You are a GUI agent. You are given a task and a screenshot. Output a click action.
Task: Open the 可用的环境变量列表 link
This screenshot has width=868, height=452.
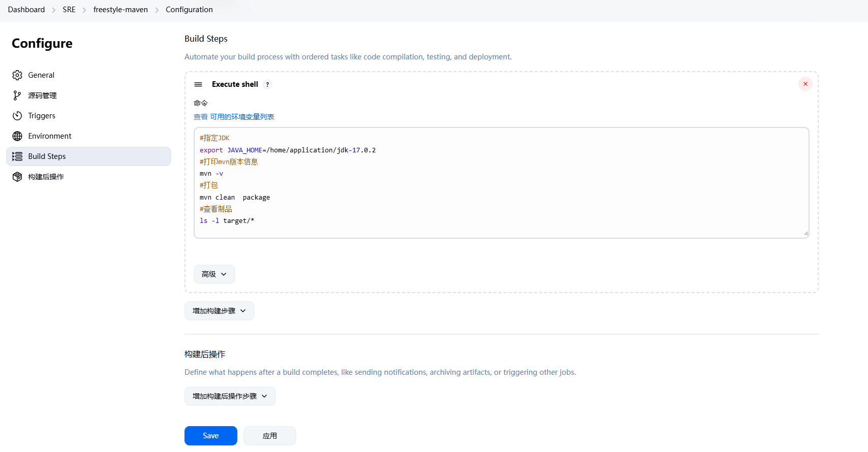[x=242, y=117]
